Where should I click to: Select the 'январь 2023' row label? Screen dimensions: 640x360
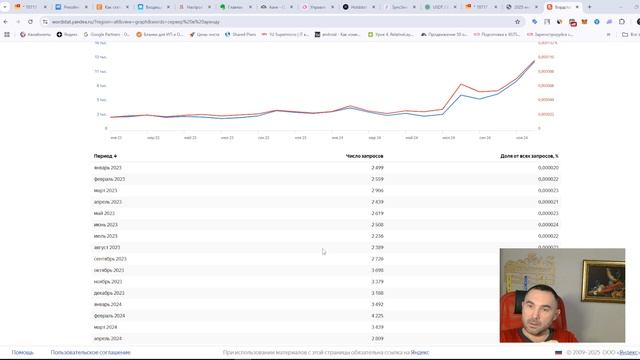pos(108,168)
